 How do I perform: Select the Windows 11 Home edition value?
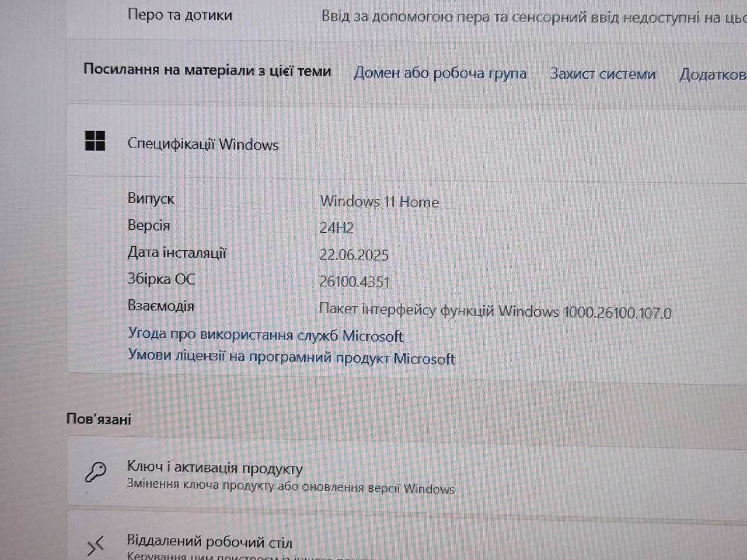(x=379, y=202)
